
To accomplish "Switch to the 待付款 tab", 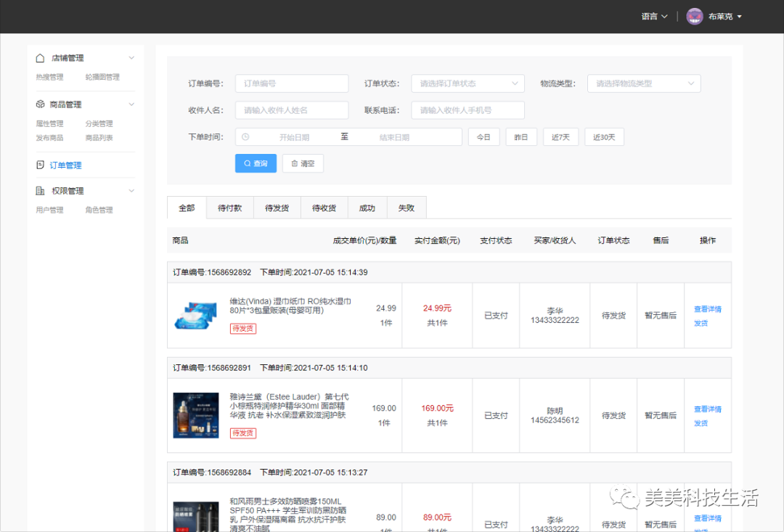I will 229,207.
